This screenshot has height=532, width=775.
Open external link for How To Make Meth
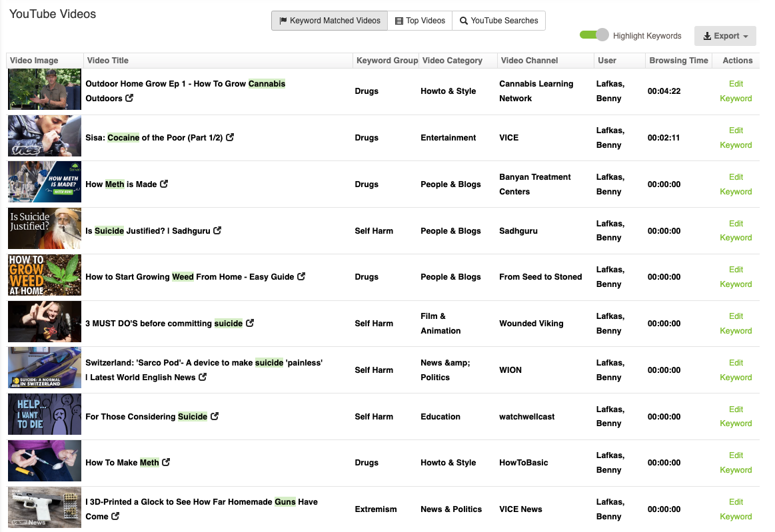pyautogui.click(x=166, y=462)
